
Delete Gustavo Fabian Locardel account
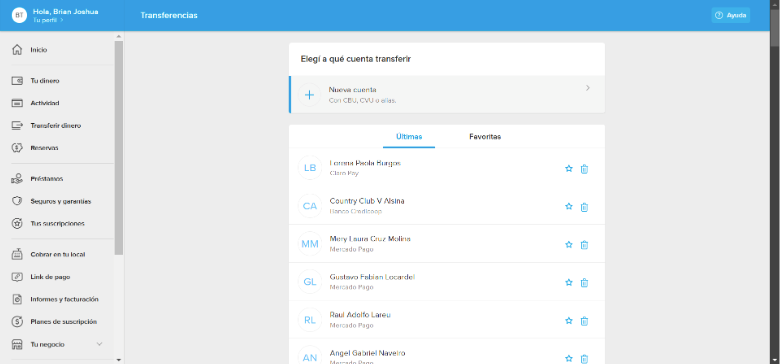click(x=585, y=282)
